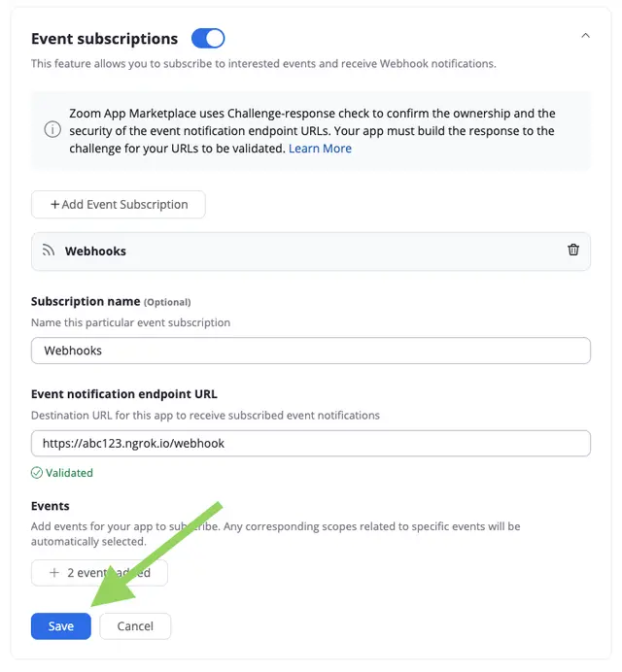Click the Event notification endpoint URL label
The width and height of the screenshot is (622, 672).
tap(124, 394)
